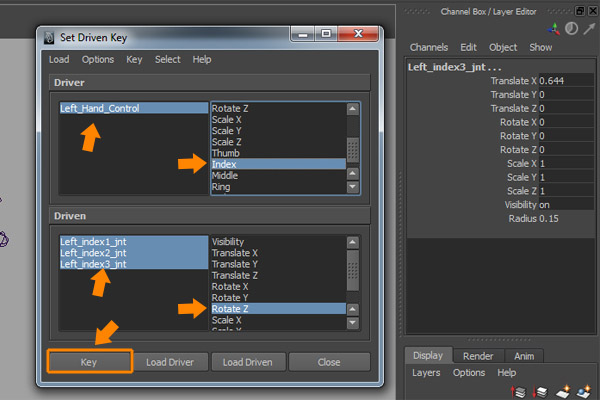
Task: Click the Key button
Action: 90,362
